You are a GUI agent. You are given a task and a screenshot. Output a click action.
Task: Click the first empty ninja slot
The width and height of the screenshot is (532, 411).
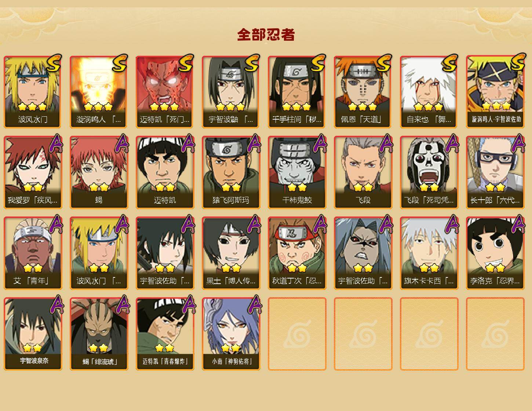pyautogui.click(x=297, y=334)
